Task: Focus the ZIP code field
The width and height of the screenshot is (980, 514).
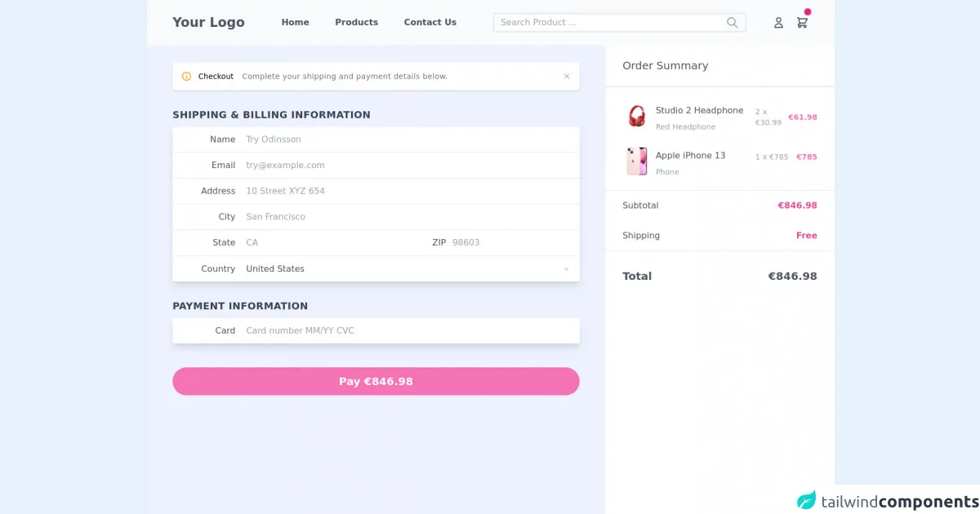Action: (x=510, y=243)
